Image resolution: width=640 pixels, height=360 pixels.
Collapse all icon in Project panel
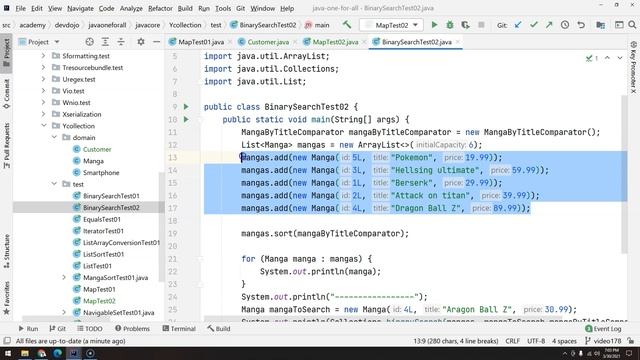(121, 42)
